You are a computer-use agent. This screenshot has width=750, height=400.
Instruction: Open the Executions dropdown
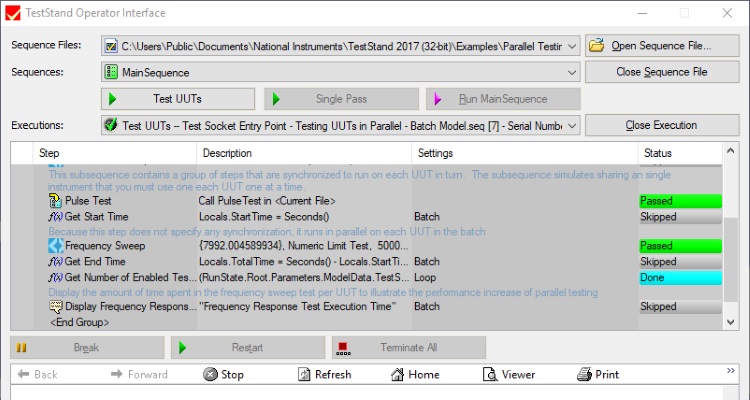pos(572,126)
